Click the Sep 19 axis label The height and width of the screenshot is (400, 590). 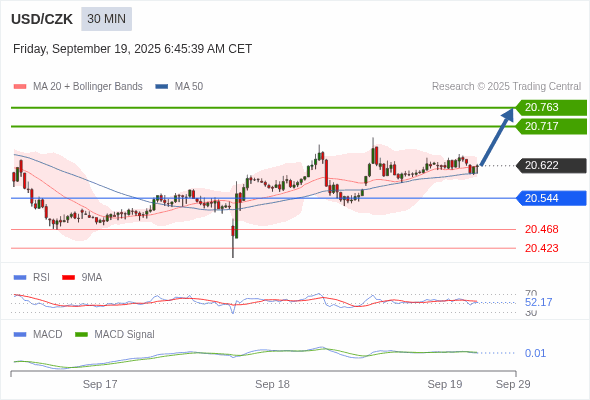pyautogui.click(x=445, y=384)
